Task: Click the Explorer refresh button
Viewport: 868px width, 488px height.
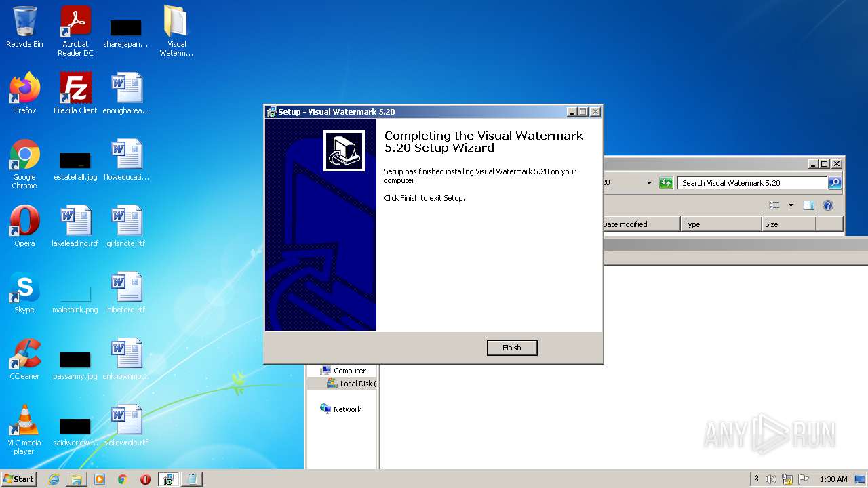Action: (666, 183)
